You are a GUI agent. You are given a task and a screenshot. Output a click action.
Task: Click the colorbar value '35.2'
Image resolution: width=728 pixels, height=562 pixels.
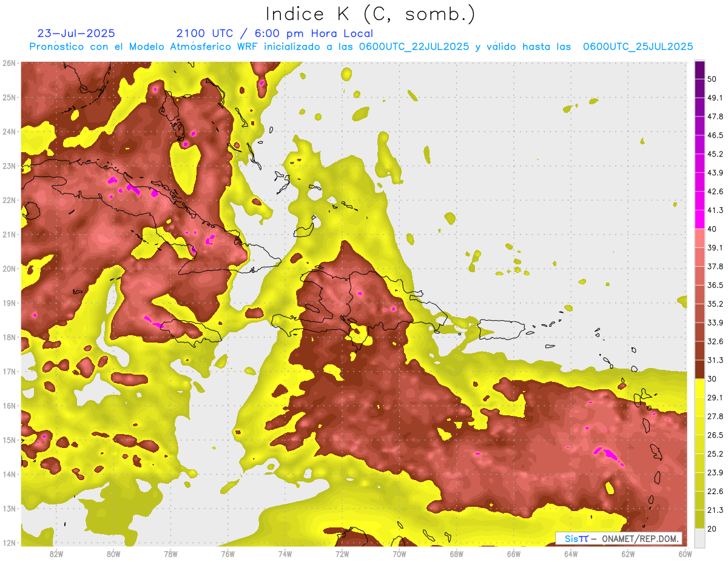(x=715, y=304)
